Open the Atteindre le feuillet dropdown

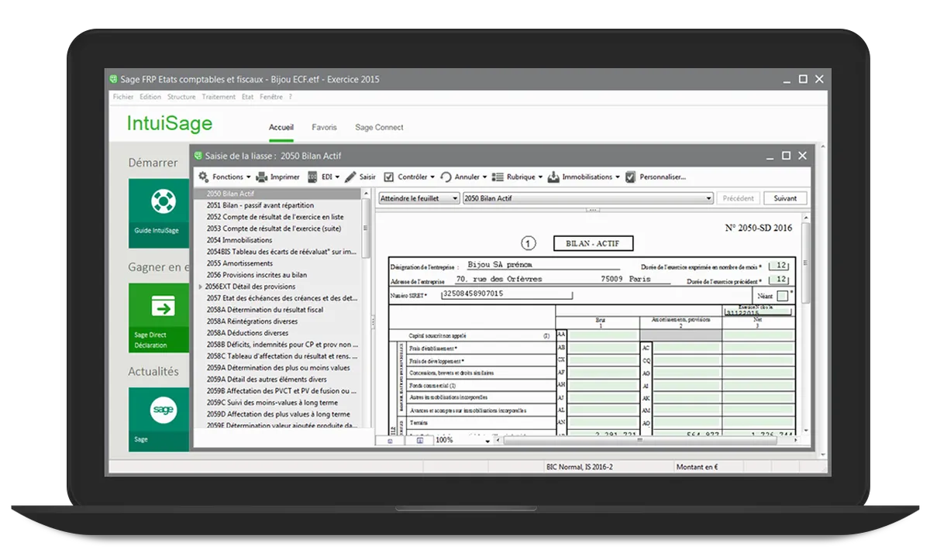click(418, 198)
